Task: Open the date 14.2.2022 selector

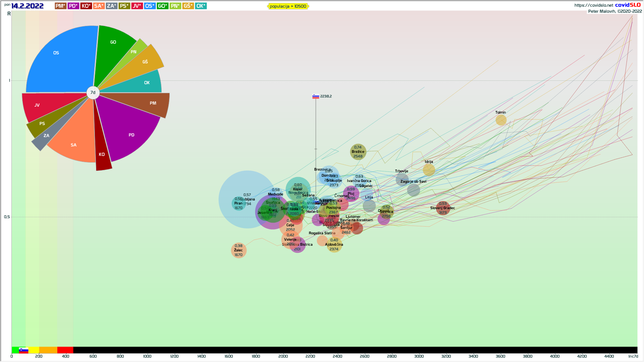Action: [x=27, y=6]
